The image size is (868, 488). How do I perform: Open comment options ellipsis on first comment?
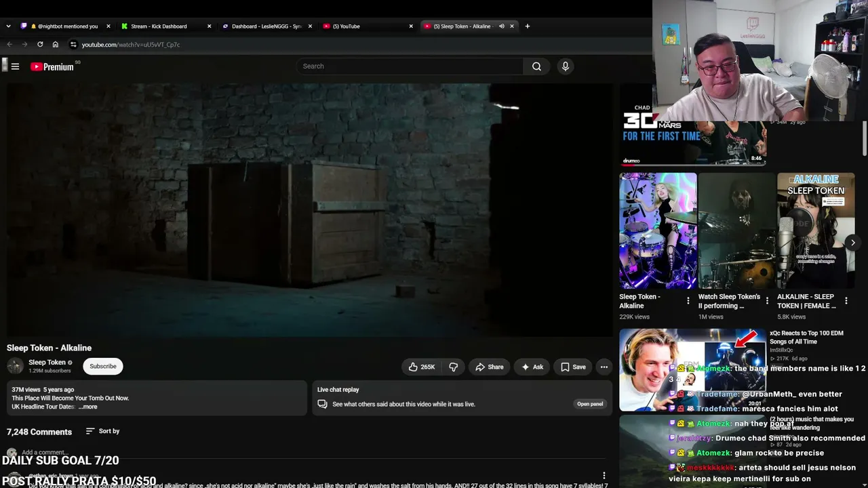[604, 476]
